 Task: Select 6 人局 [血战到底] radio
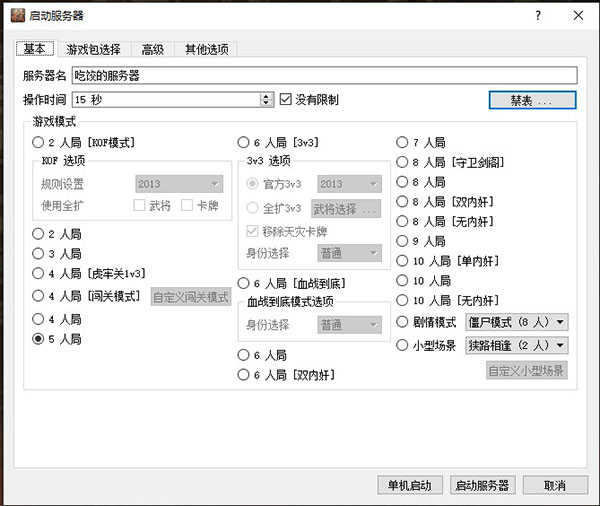[x=292, y=283]
